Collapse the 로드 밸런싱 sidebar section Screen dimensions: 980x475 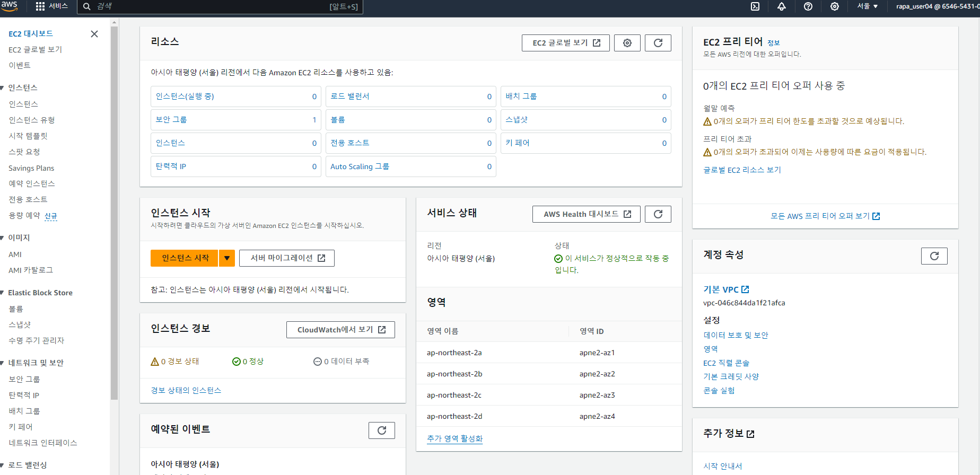[3, 465]
